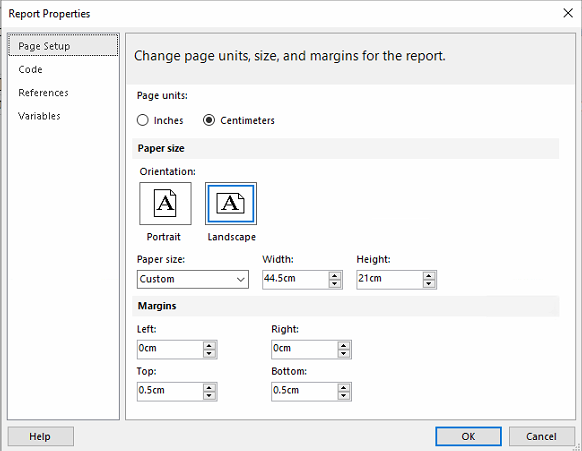Click the Cancel button

pyautogui.click(x=541, y=436)
